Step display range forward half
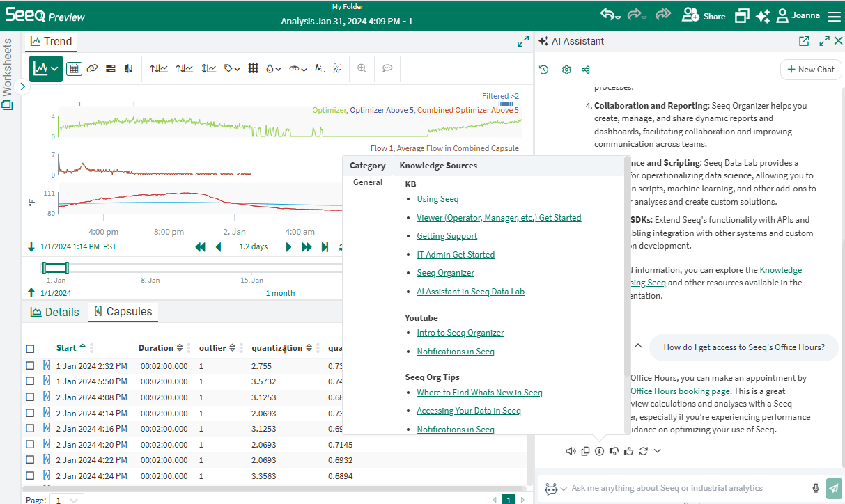Screen dimensions: 845x504 coord(288,246)
